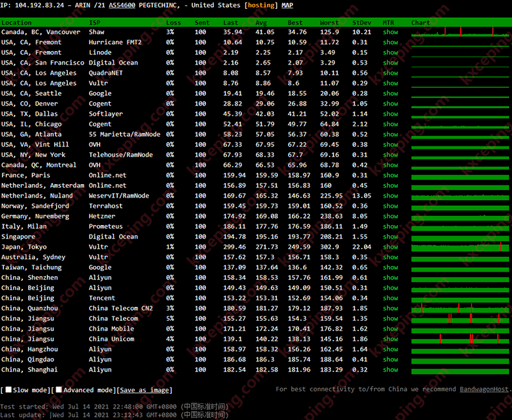
Task: Show MTR for Montreal OVH row
Action: pos(390,165)
